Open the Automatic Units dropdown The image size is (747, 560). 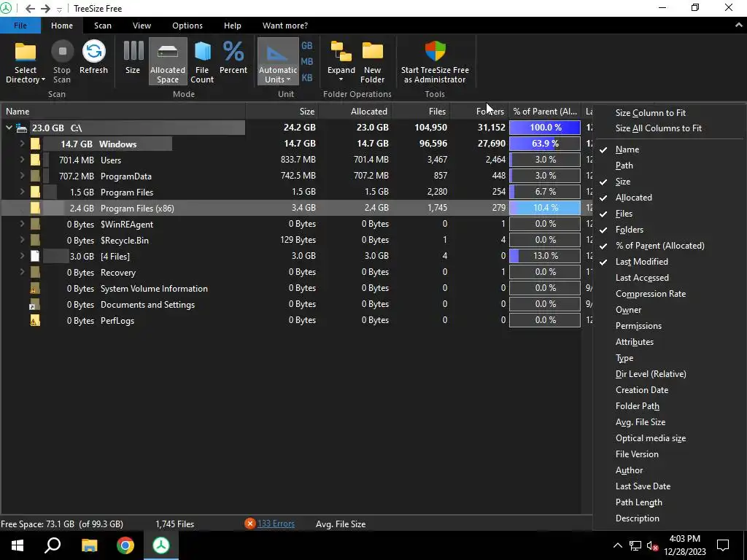(278, 62)
